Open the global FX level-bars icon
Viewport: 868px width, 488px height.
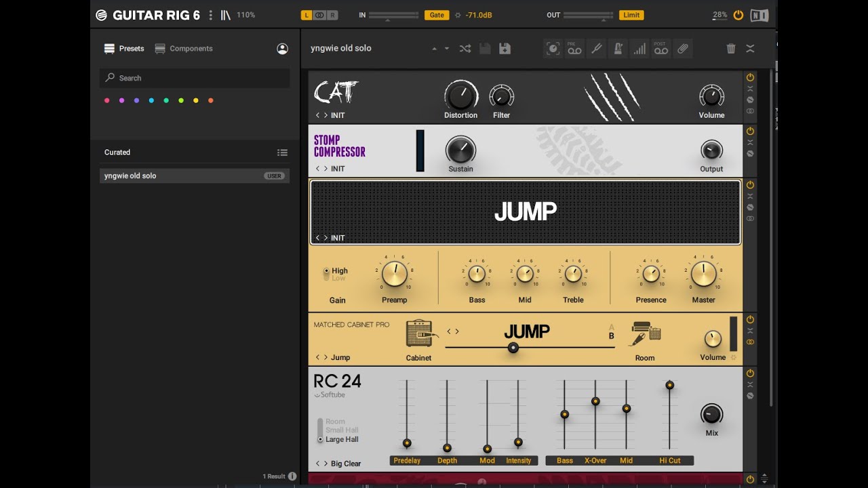coord(639,49)
